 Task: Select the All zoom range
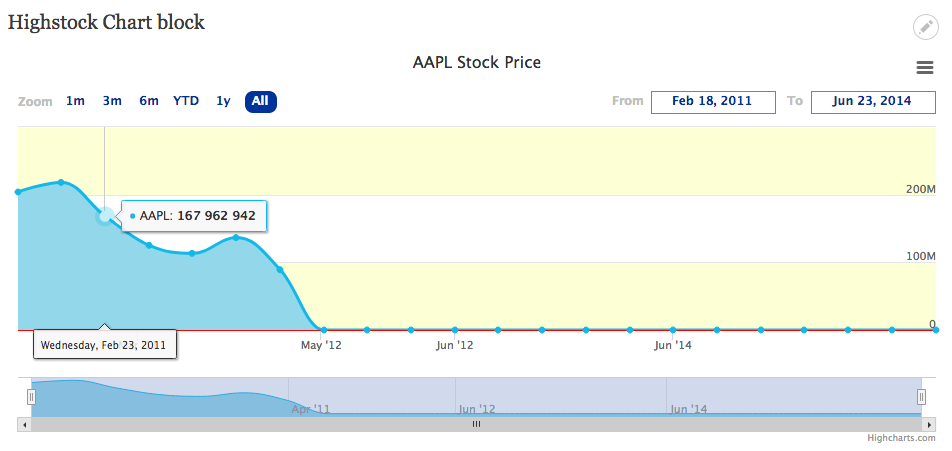click(260, 101)
